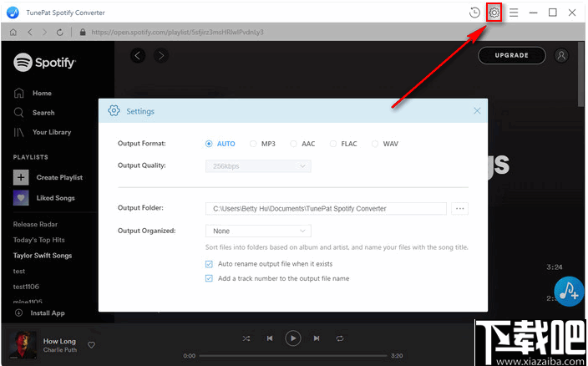
Task: Seek on the playback progress bar
Action: tap(293, 356)
